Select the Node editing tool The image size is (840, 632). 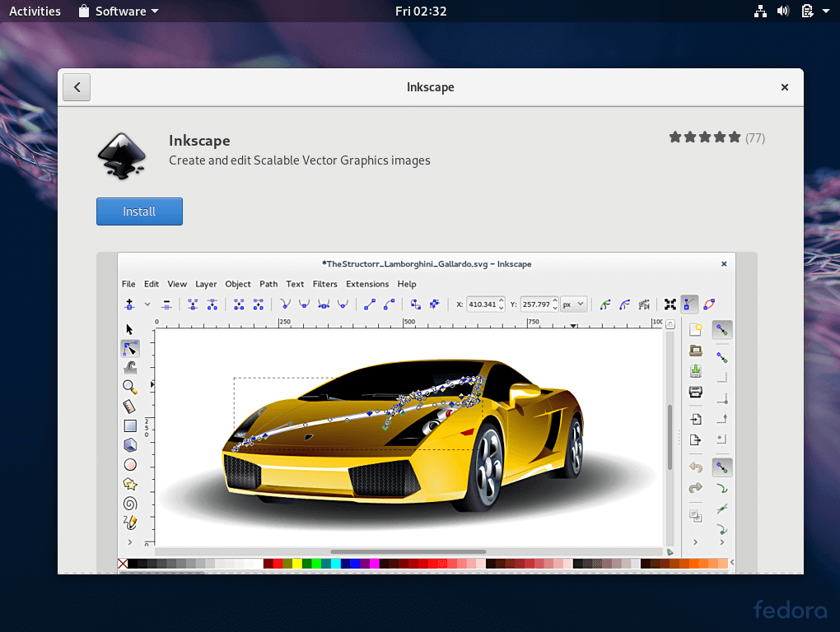[x=129, y=348]
